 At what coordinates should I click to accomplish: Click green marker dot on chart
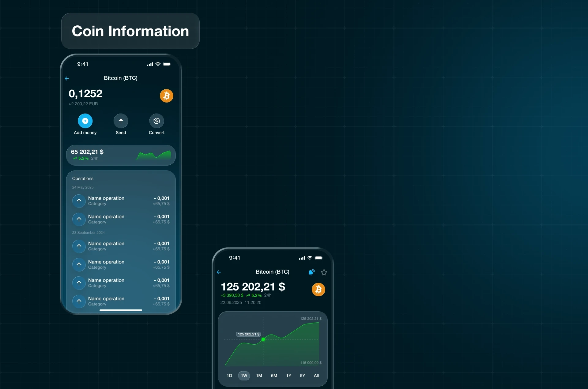coord(263,339)
